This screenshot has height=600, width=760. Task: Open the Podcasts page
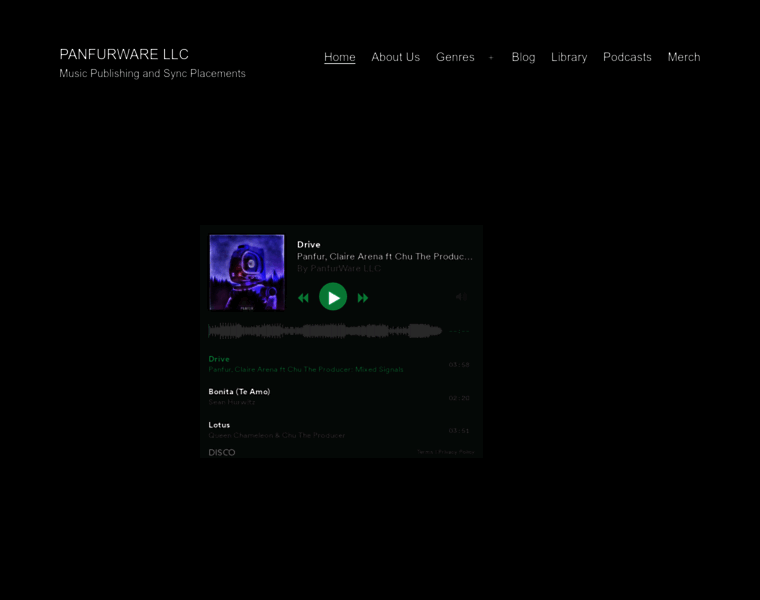tap(627, 57)
